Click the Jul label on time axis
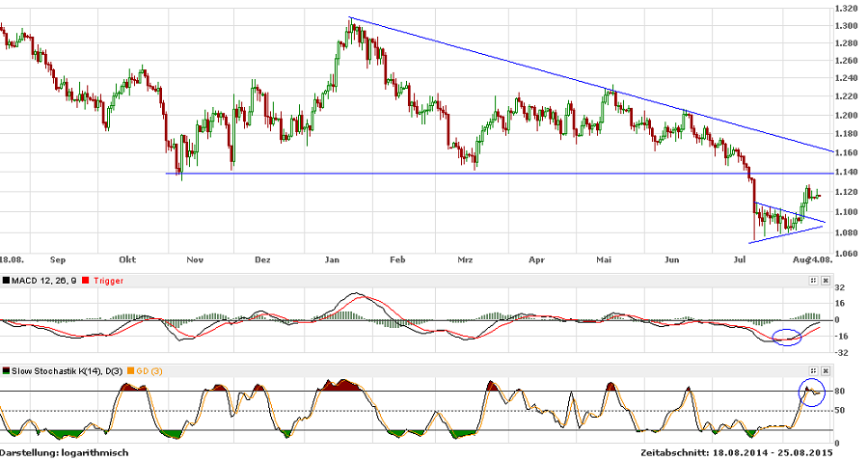 (x=741, y=259)
